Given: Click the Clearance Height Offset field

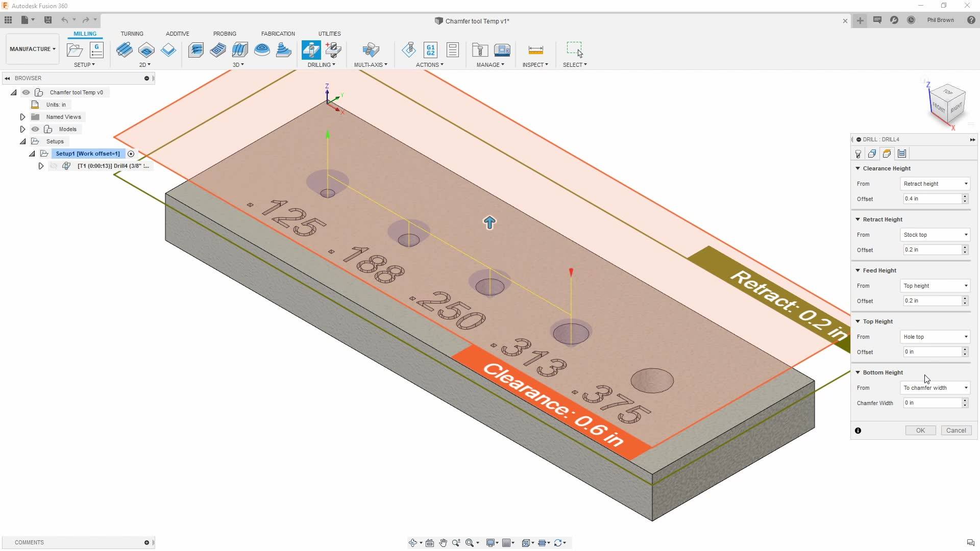Looking at the screenshot, I should point(932,199).
